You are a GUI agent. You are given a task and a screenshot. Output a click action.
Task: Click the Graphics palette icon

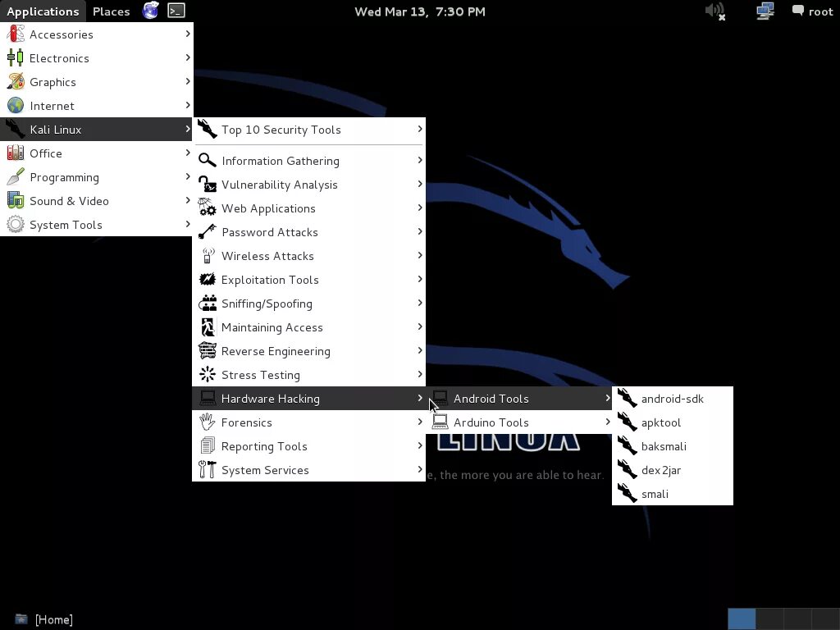16,82
